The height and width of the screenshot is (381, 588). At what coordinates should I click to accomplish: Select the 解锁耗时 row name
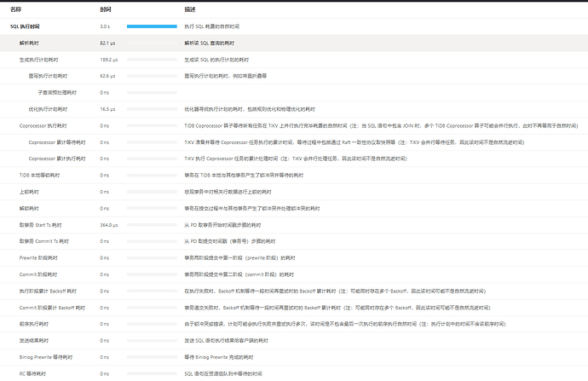[x=29, y=208]
